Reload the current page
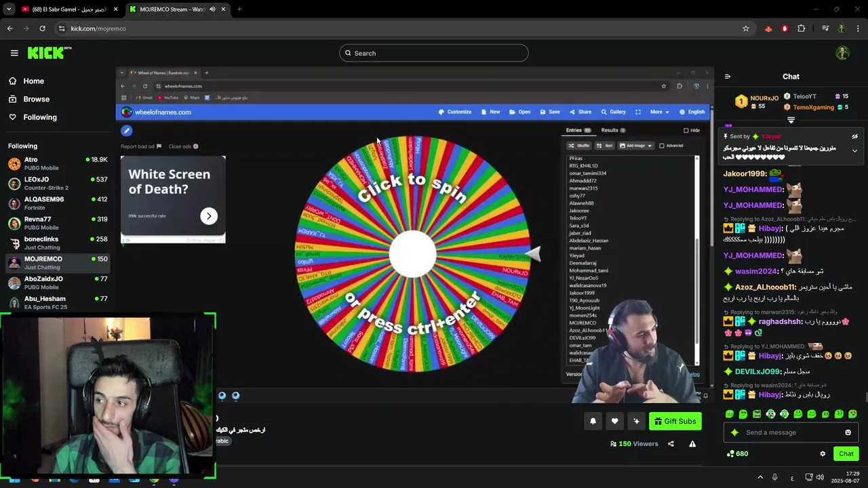This screenshot has height=488, width=868. [42, 28]
